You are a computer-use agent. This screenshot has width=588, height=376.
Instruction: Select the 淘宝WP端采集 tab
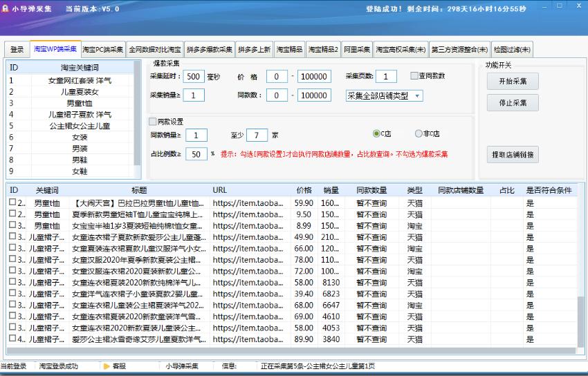(x=55, y=48)
